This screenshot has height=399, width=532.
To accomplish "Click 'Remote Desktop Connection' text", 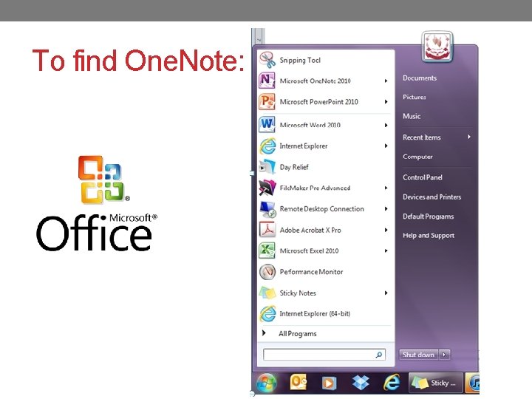I will coord(321,208).
